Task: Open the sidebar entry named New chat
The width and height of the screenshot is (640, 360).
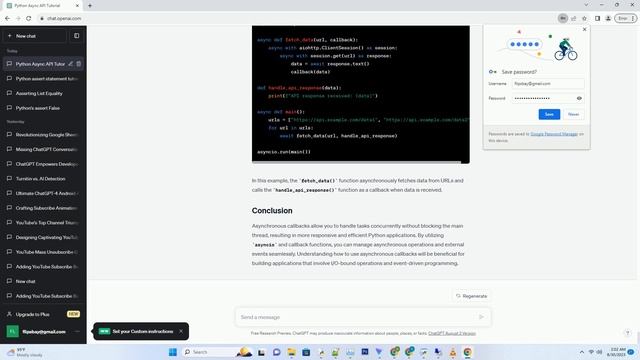Action: point(43,282)
